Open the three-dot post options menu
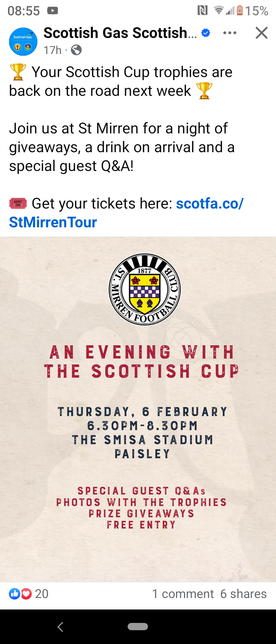Viewport: 276px width, 644px height. [x=230, y=33]
